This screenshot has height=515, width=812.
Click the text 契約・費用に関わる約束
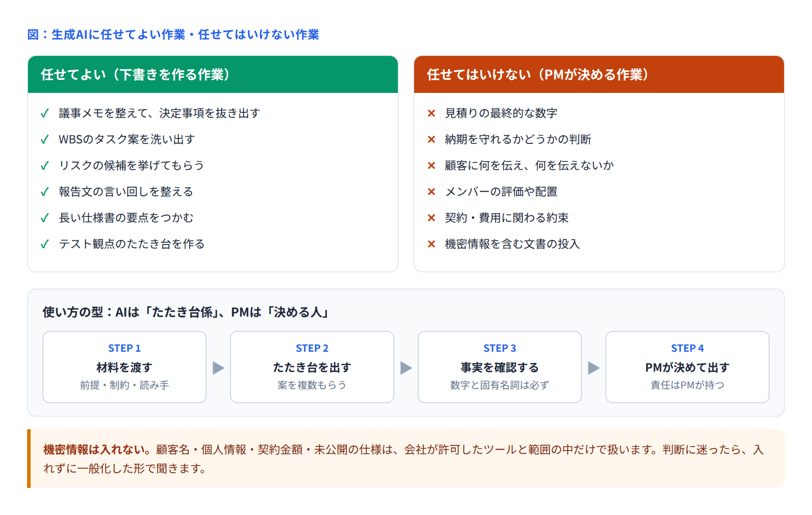(x=507, y=218)
